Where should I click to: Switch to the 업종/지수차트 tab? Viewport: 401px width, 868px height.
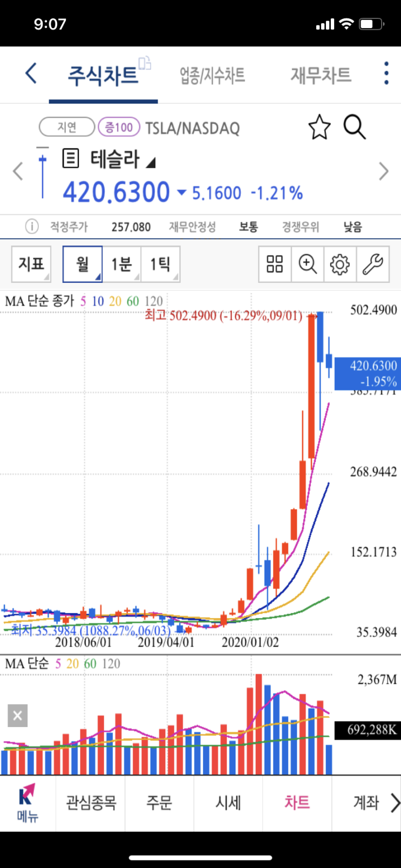tap(213, 75)
